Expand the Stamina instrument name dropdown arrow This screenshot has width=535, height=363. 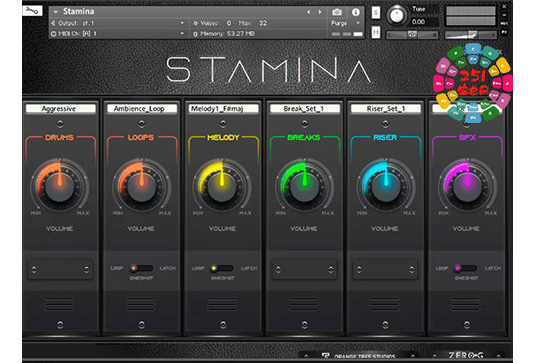[55, 12]
